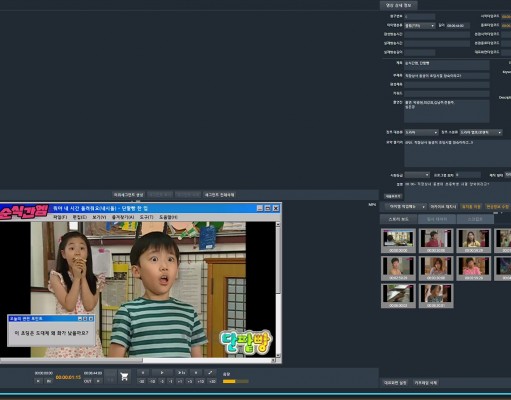Click the leftmost segment button above the video

pos(128,195)
